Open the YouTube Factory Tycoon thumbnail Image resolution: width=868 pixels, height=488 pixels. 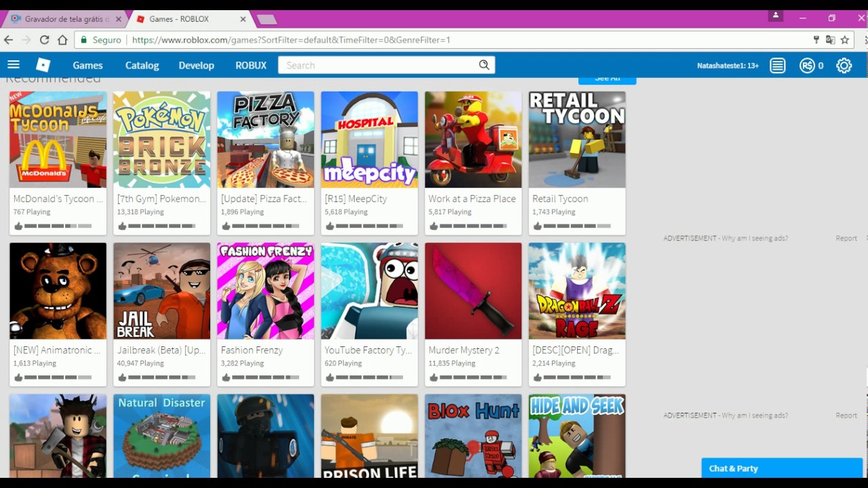pyautogui.click(x=369, y=291)
